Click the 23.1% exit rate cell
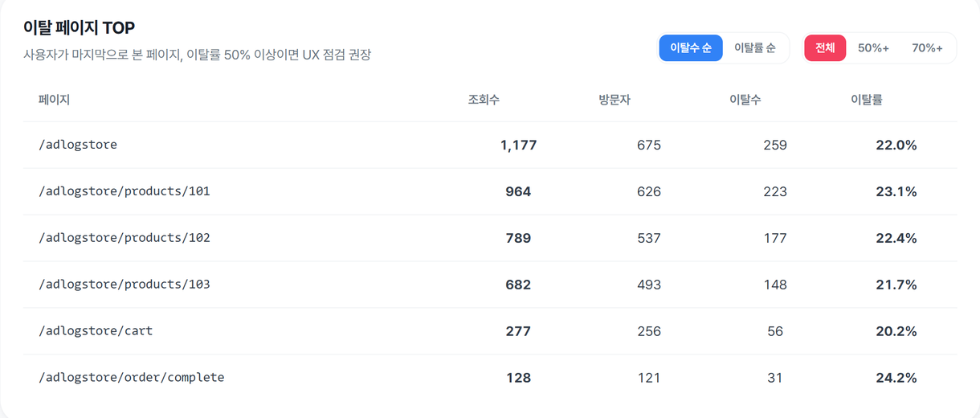Image resolution: width=980 pixels, height=418 pixels. tap(896, 192)
